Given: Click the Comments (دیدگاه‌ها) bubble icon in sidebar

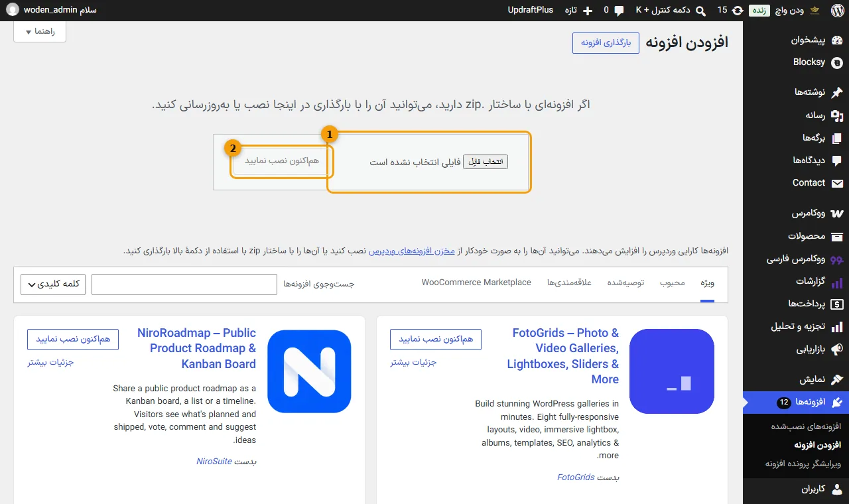Looking at the screenshot, I should (x=837, y=160).
